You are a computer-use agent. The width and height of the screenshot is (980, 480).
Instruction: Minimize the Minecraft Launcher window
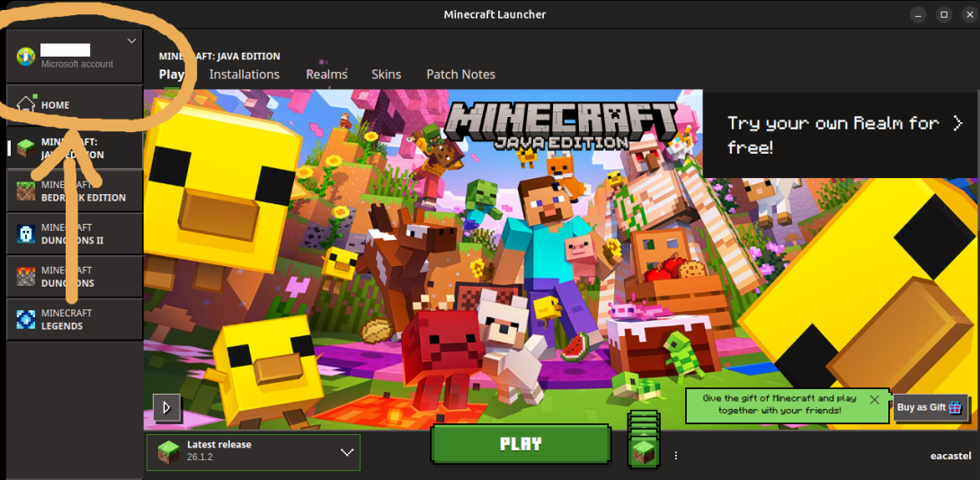pyautogui.click(x=919, y=14)
